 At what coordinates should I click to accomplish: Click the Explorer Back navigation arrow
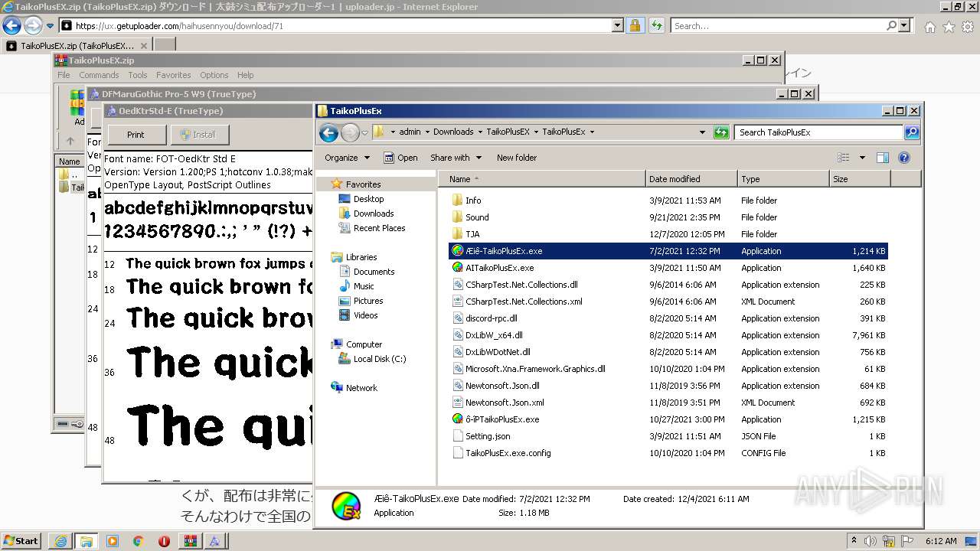pyautogui.click(x=328, y=133)
